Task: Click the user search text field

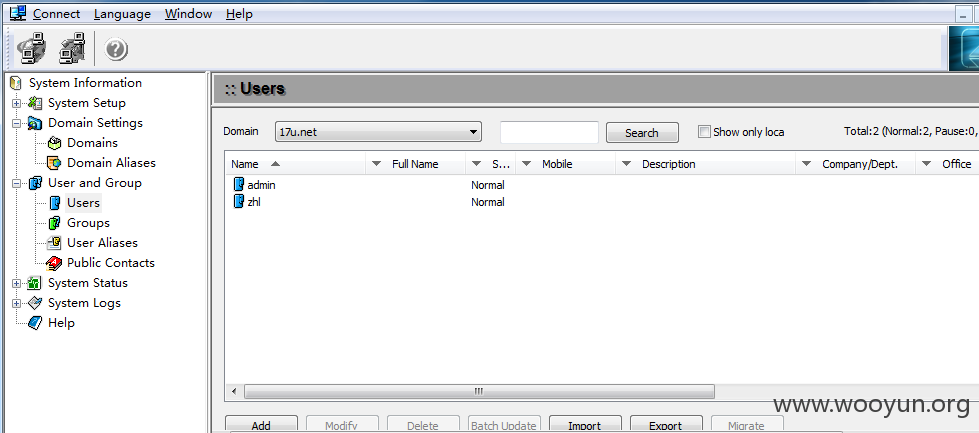Action: coord(549,132)
